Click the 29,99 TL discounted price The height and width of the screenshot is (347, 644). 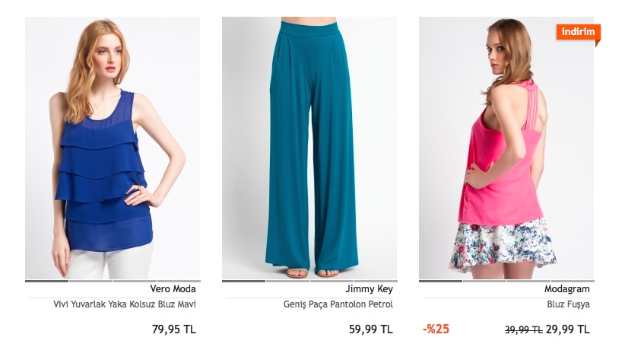(x=568, y=329)
